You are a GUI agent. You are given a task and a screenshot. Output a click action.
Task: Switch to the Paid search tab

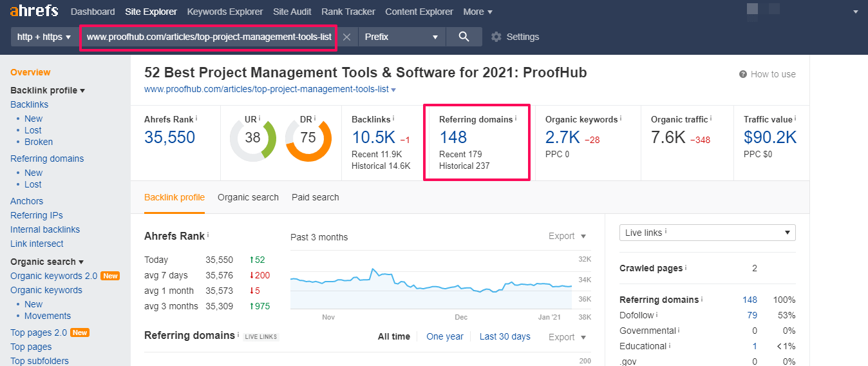315,197
